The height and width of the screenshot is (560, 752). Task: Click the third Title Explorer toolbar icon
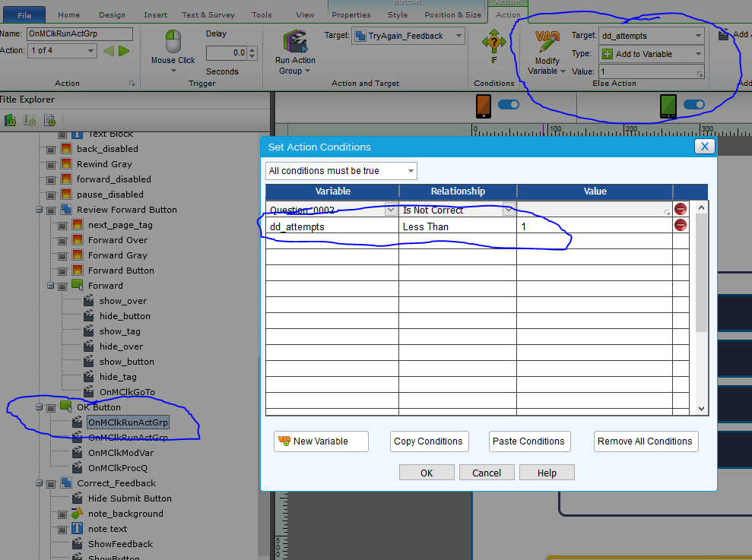click(x=49, y=120)
